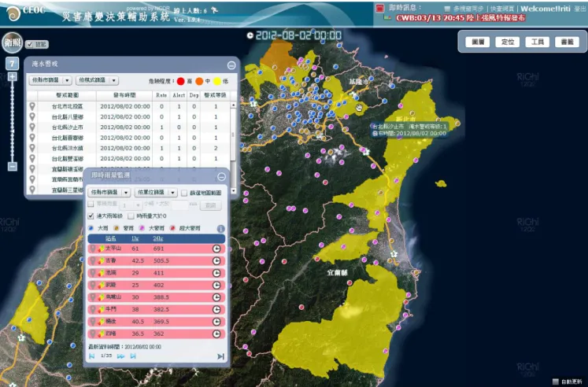Image resolution: width=588 pixels, height=387 pixels.
Task: Check the 時雨量大於0 checkbox
Action: (x=131, y=216)
